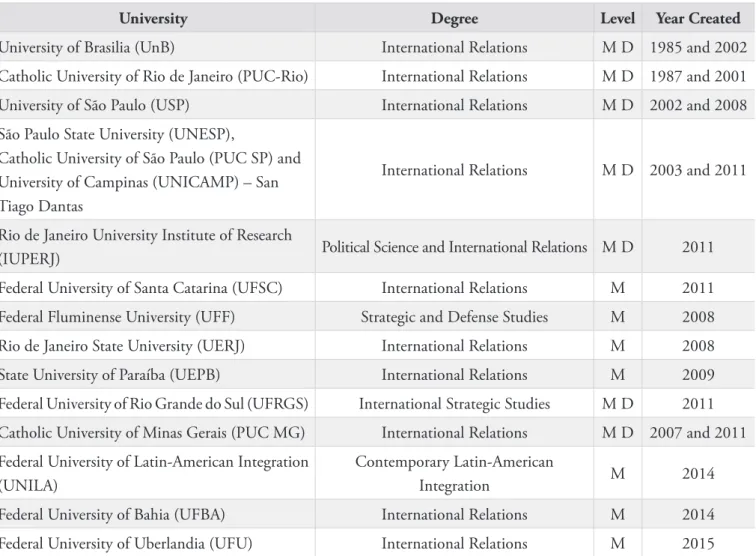
Task: Click "International Relations" degree in the USP row
Action: pyautogui.click(x=455, y=105)
